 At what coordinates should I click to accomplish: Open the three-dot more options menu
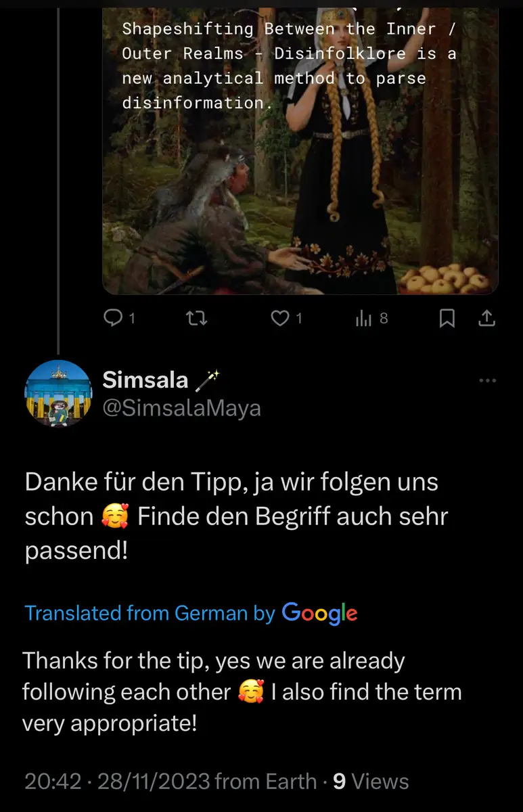487,381
